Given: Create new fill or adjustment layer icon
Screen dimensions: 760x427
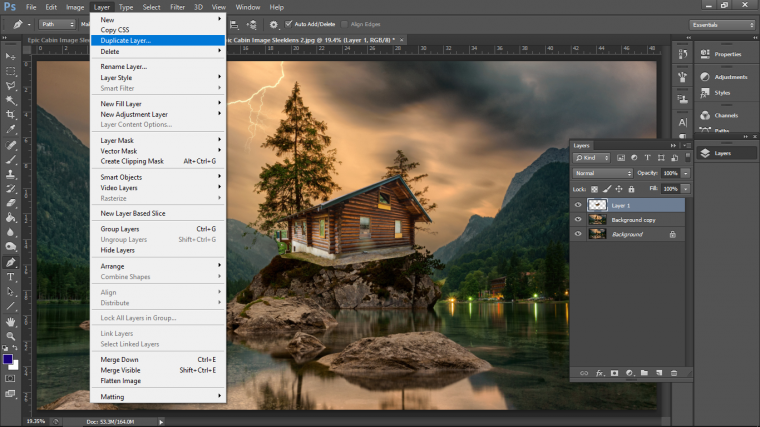Looking at the screenshot, I should point(629,373).
